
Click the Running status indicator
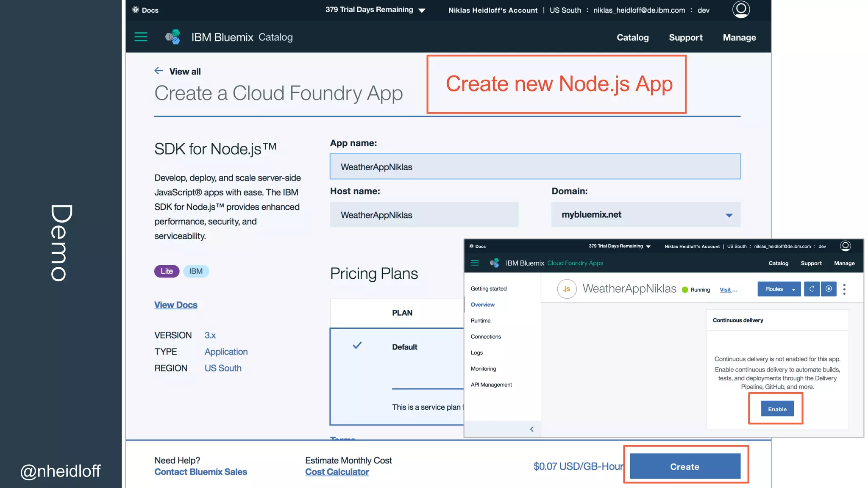[696, 290]
